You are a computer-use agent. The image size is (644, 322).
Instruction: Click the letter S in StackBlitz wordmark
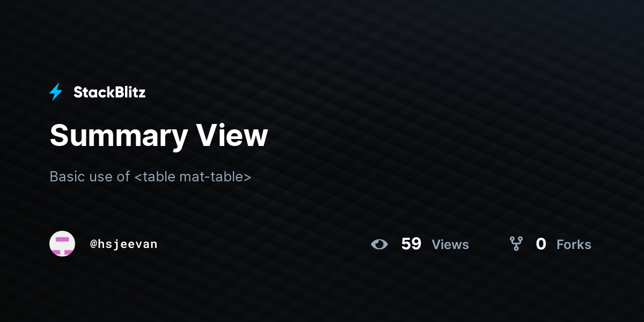78,92
